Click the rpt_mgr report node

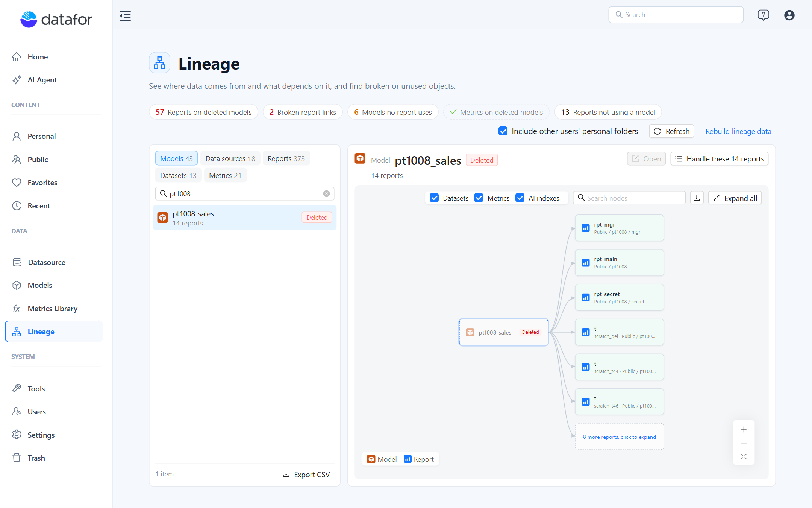(619, 228)
